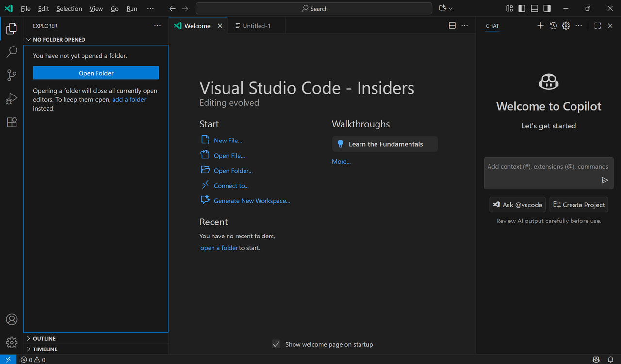Click the open a folder link under Recent

tap(219, 248)
